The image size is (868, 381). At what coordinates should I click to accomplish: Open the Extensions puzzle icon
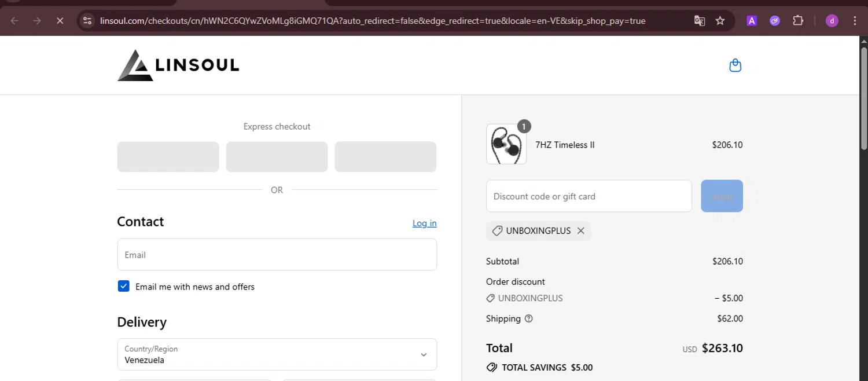coord(798,21)
